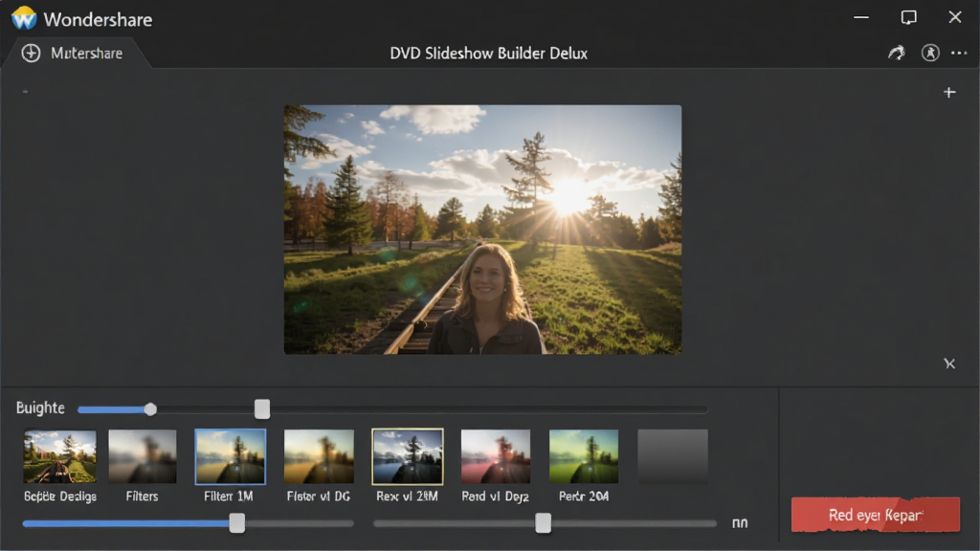Click the bottom left blue slider handle

[237, 523]
